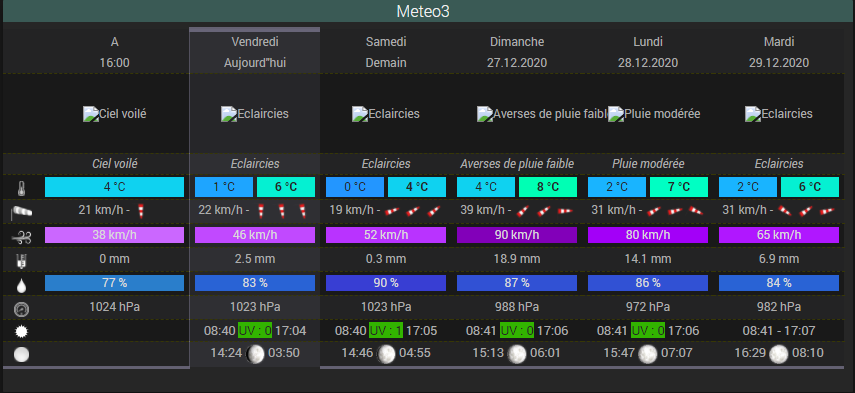Select the Vendredi Aujourd'hui column header
The height and width of the screenshot is (393, 855).
255,52
